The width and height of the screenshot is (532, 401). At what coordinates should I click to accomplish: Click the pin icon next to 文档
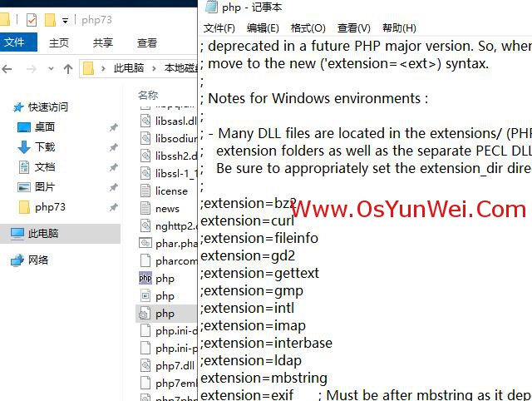(113, 167)
